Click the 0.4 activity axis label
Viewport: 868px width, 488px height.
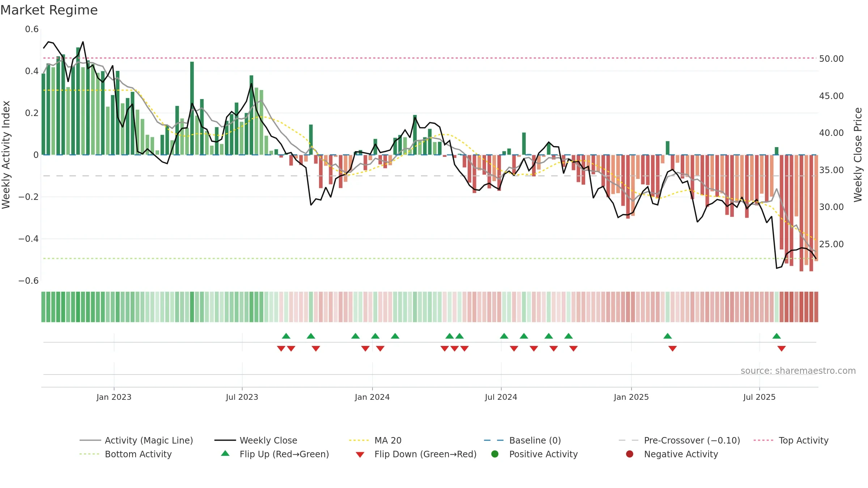coord(32,71)
